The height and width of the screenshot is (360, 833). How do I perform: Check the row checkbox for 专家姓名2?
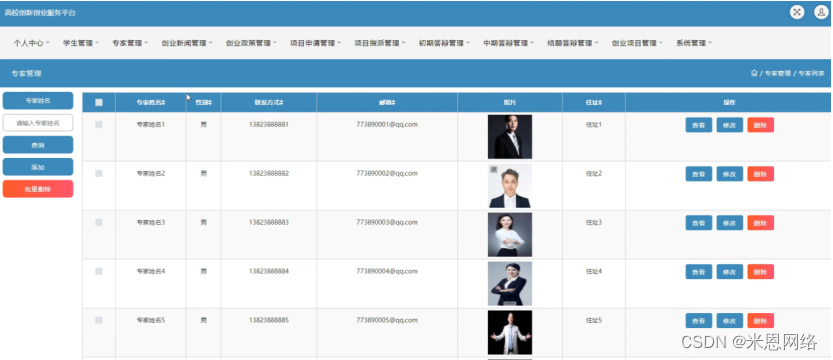pos(99,173)
